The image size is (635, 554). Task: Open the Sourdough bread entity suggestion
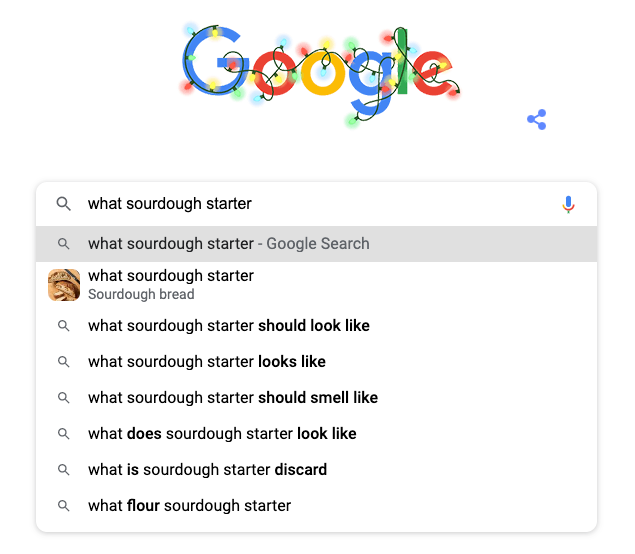coord(170,284)
